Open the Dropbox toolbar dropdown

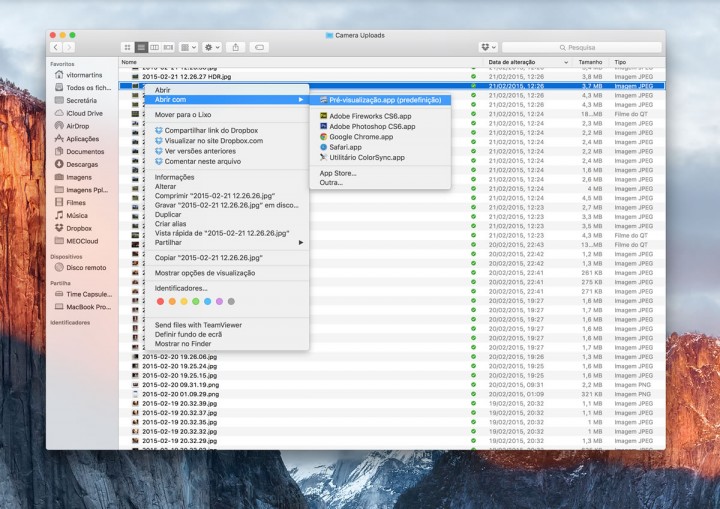click(488, 47)
